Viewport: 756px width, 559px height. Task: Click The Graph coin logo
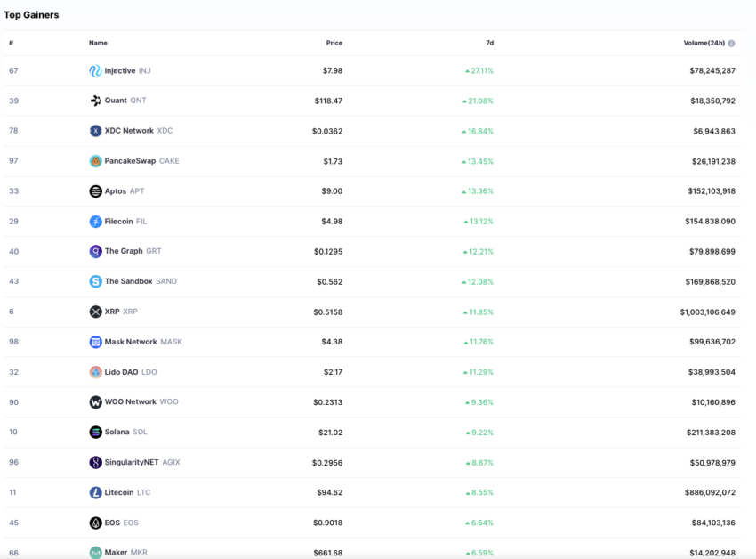pos(95,251)
